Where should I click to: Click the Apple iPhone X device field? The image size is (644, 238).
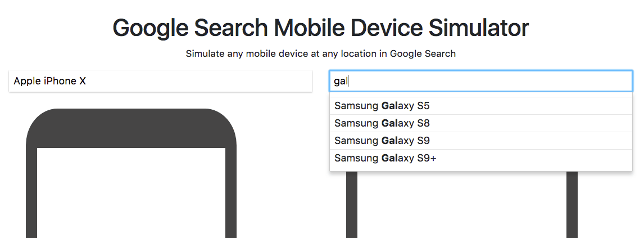(160, 81)
